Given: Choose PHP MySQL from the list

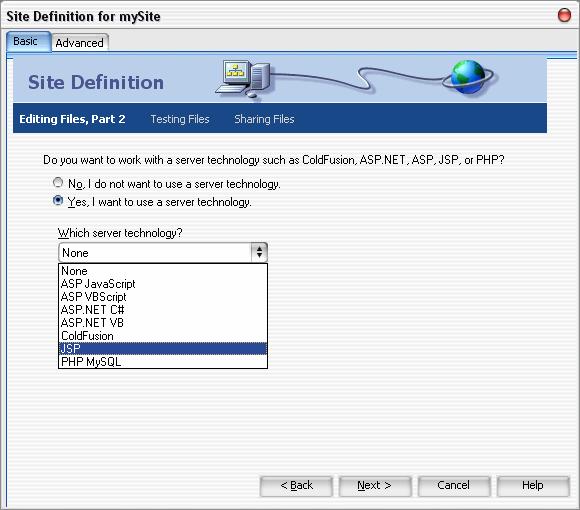Looking at the screenshot, I should 163,361.
